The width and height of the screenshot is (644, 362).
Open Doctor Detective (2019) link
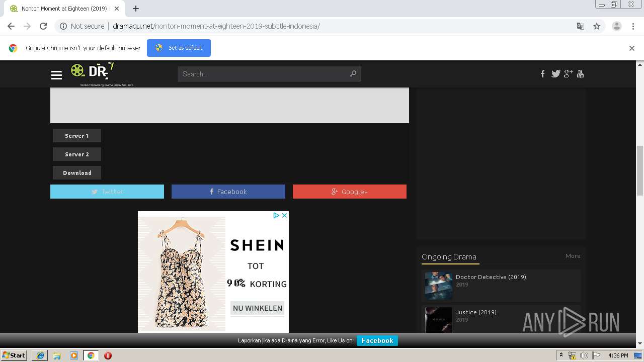(491, 277)
